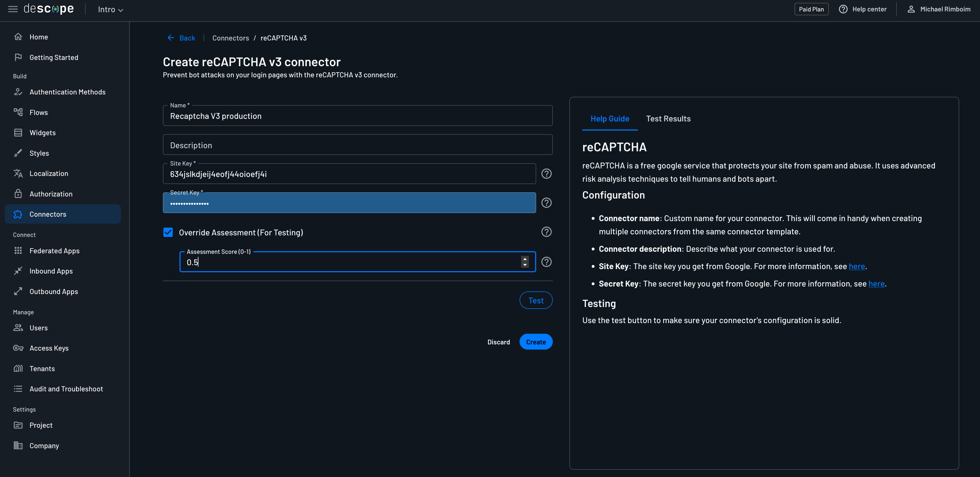This screenshot has height=477, width=980.
Task: Click the Users people icon
Action: 18,328
